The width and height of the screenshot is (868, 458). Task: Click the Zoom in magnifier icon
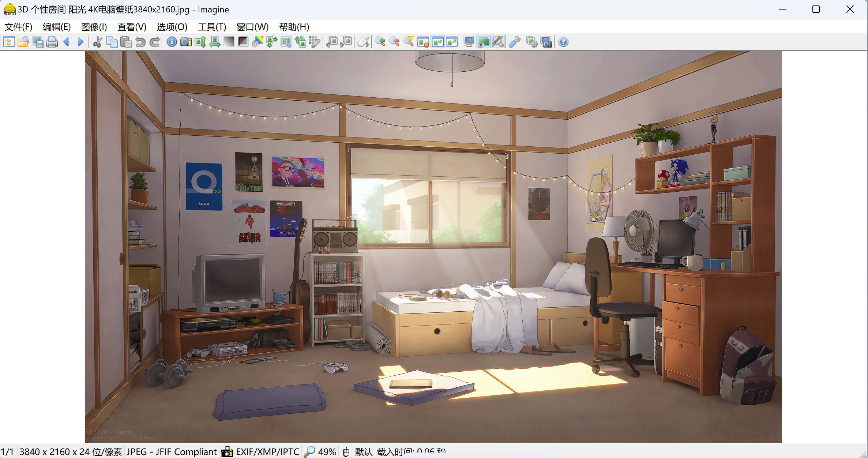click(380, 42)
